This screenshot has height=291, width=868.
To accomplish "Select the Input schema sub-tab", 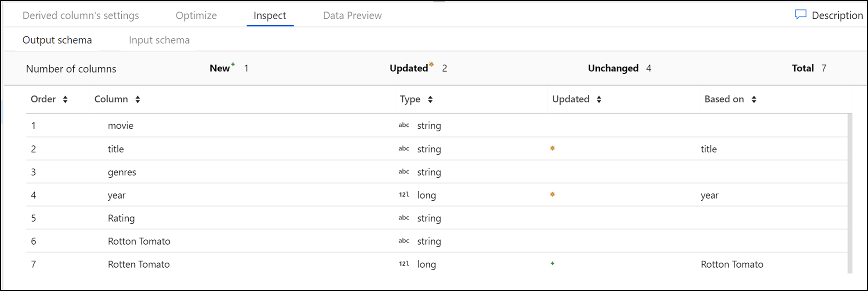I will 159,40.
